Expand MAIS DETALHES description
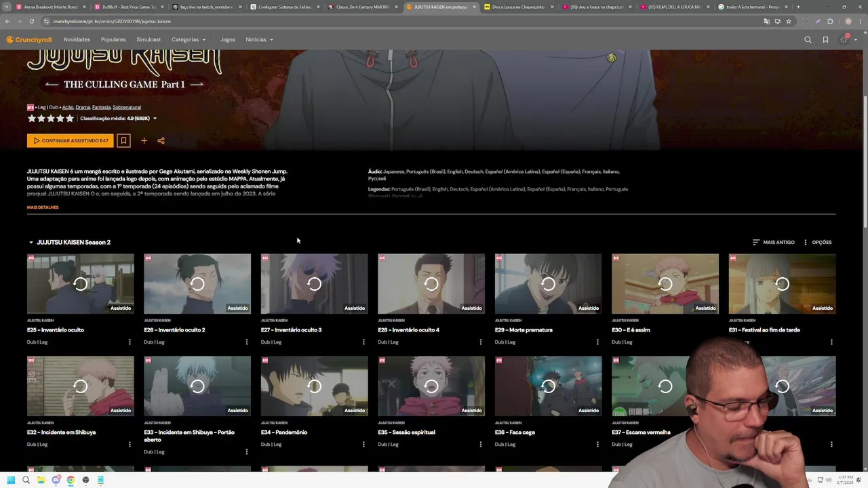 point(43,207)
